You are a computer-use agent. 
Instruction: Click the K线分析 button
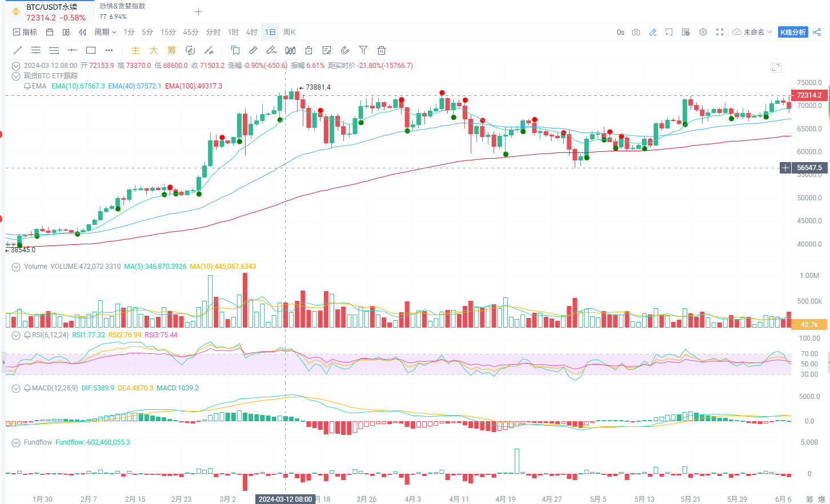793,33
